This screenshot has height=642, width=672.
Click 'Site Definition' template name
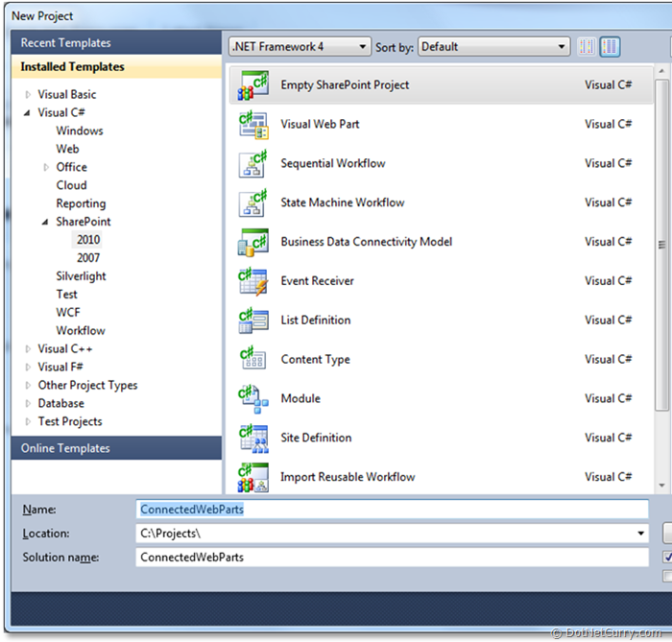point(316,438)
